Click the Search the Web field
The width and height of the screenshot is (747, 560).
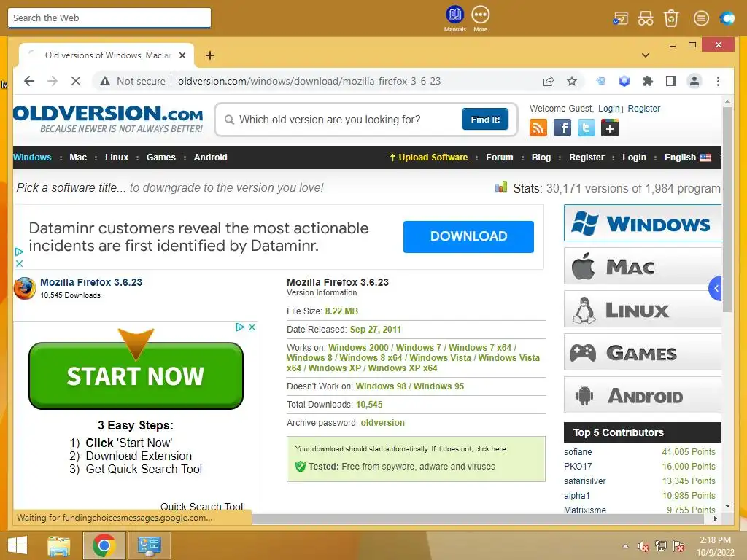pyautogui.click(x=109, y=17)
